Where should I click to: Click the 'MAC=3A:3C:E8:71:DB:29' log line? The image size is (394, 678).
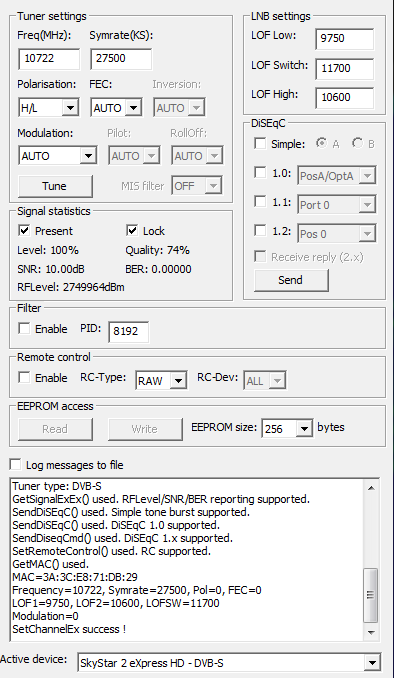[75, 577]
